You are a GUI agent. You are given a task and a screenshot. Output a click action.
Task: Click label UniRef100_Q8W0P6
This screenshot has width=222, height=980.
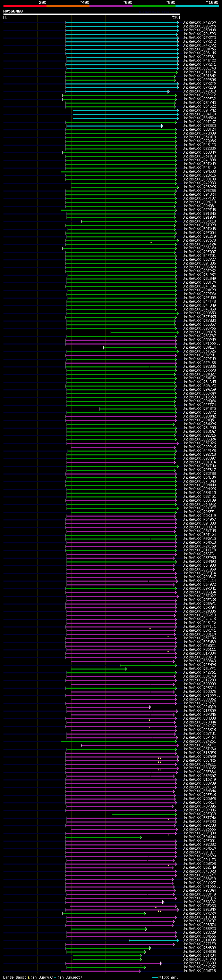click(x=199, y=424)
